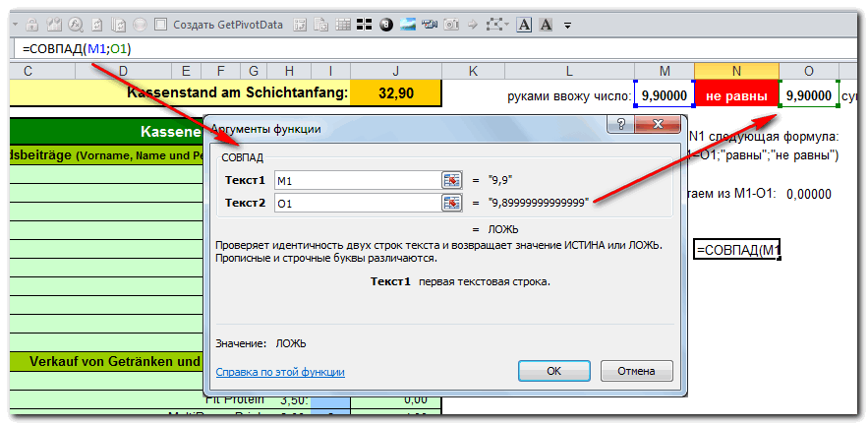868x425 pixels.
Task: Select column header N
Action: 737,71
